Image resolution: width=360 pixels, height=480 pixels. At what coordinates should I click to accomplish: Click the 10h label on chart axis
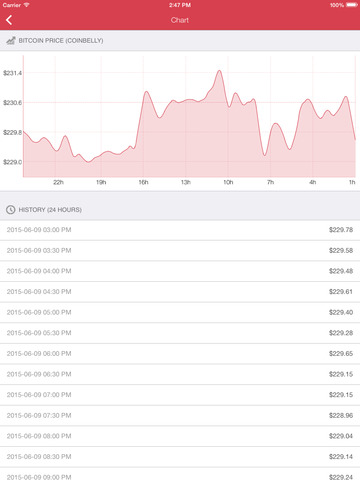click(228, 182)
